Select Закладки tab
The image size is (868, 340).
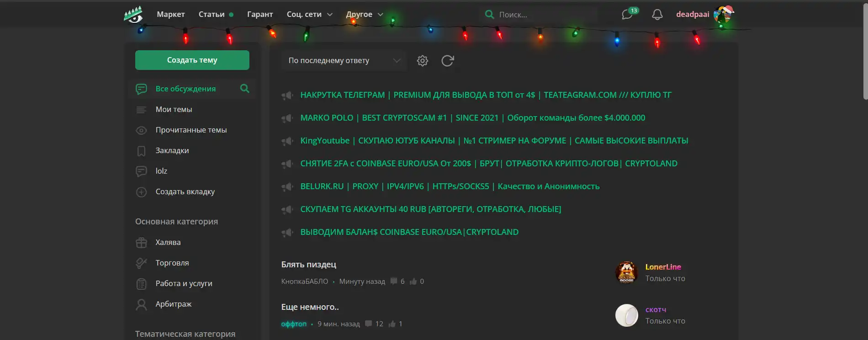172,151
